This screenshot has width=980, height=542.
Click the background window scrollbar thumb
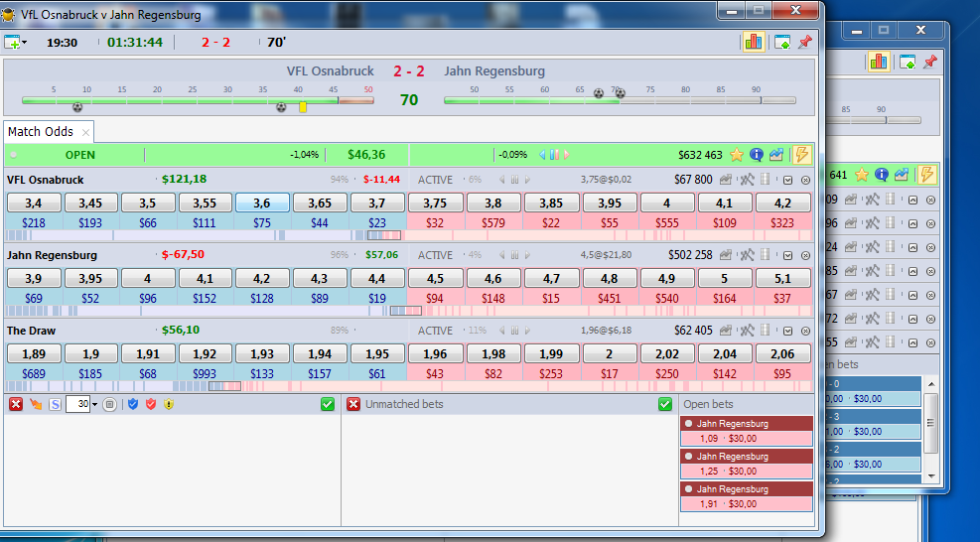point(931,423)
